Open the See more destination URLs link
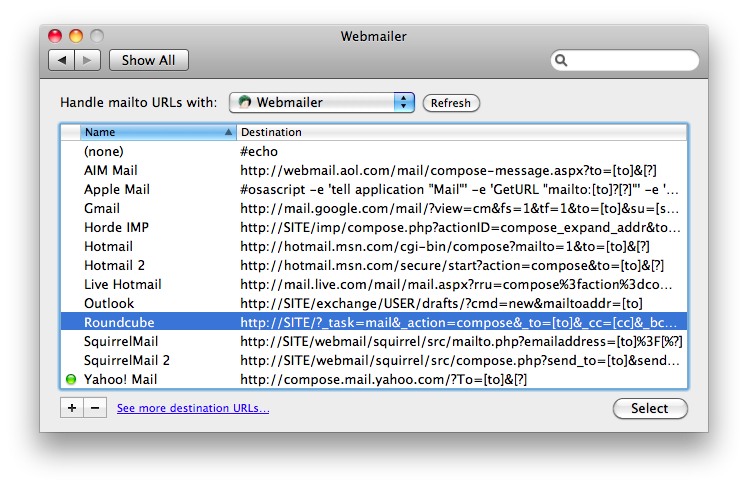The image size is (748, 487). coord(192,408)
